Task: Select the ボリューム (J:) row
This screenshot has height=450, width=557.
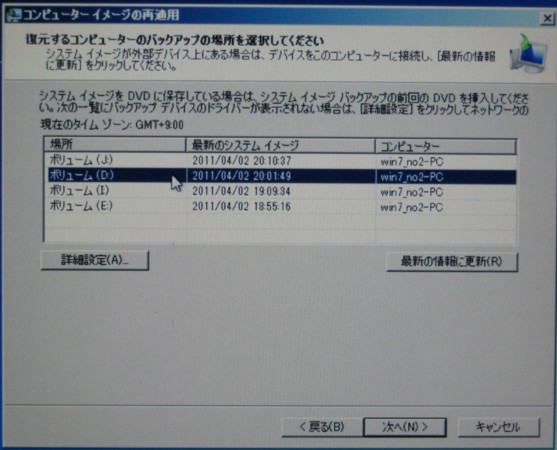Action: click(x=281, y=161)
